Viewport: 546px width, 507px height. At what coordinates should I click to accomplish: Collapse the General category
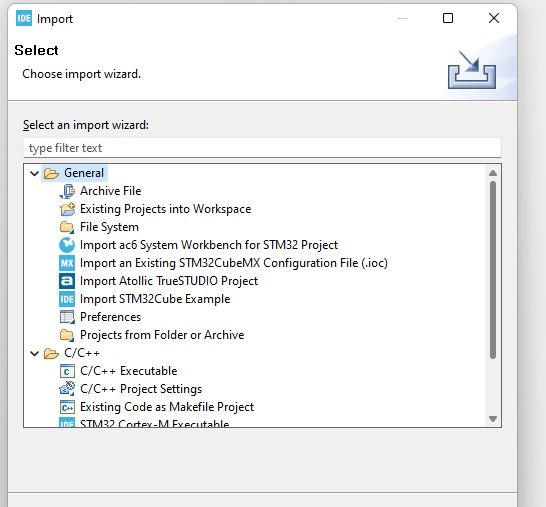[34, 173]
